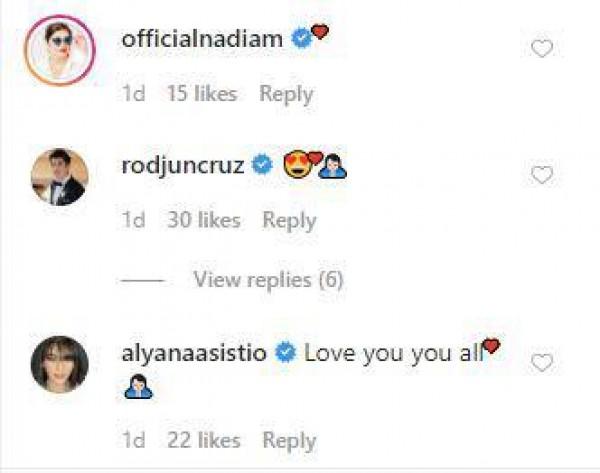The image size is (600, 473).
Task: Click verified badge next to rodjuncruz
Action: point(263,165)
